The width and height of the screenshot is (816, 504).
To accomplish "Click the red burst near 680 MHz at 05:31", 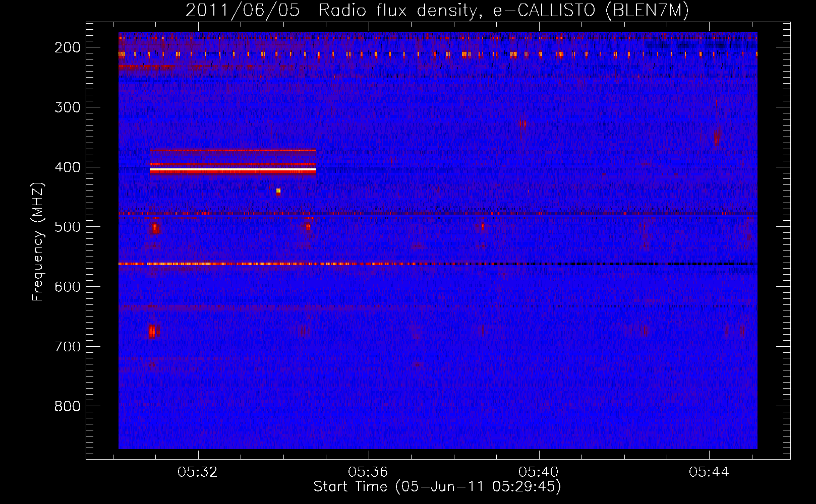I will tap(153, 331).
